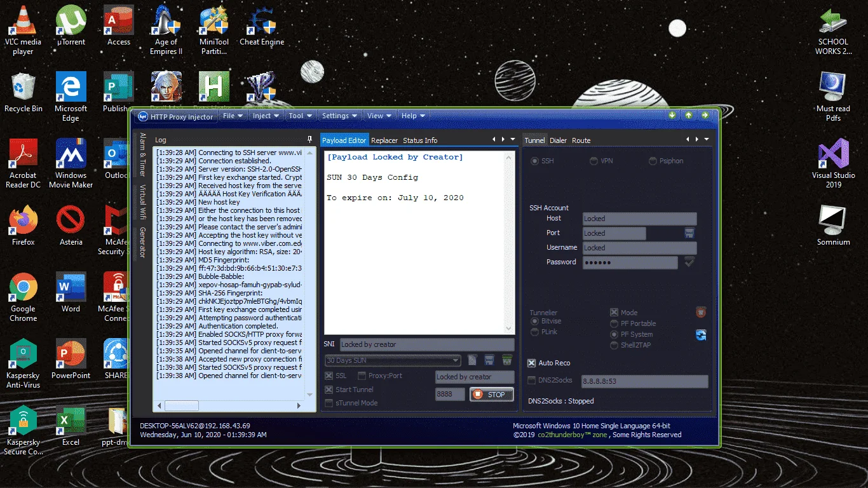Open the Excel desktop shortcut
Screen dimensions: 868x488
[71, 426]
